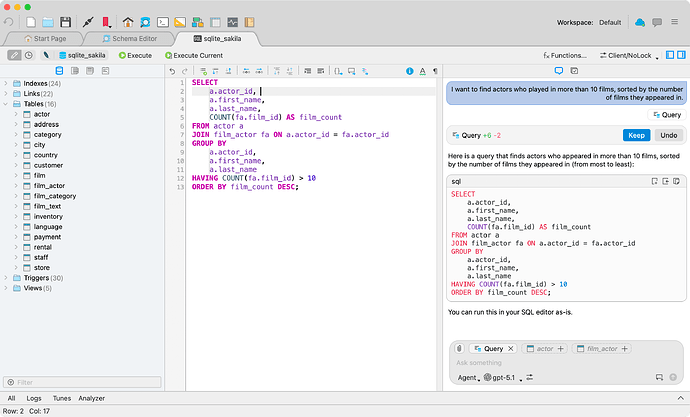
Task: Click the new chat icon near send
Action: coord(659,377)
